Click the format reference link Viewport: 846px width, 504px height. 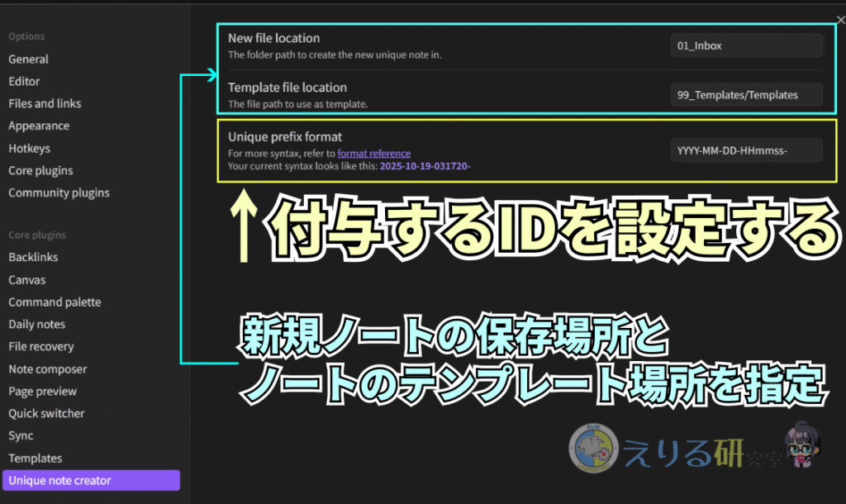tap(373, 154)
